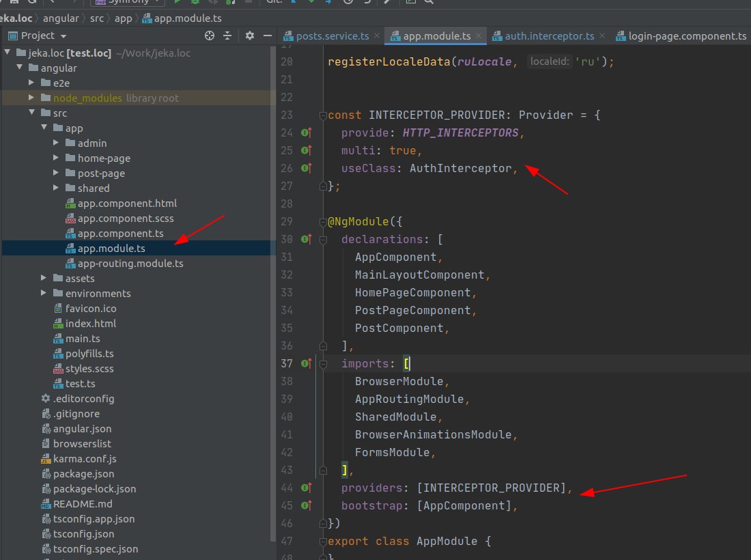
Task: Fold the imports array at line 37
Action: click(x=323, y=363)
